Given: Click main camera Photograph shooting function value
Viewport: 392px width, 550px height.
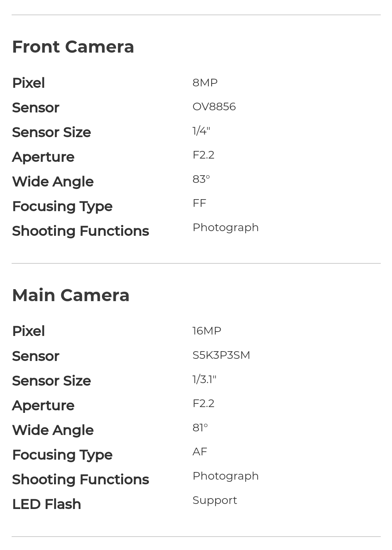Looking at the screenshot, I should point(226,476).
